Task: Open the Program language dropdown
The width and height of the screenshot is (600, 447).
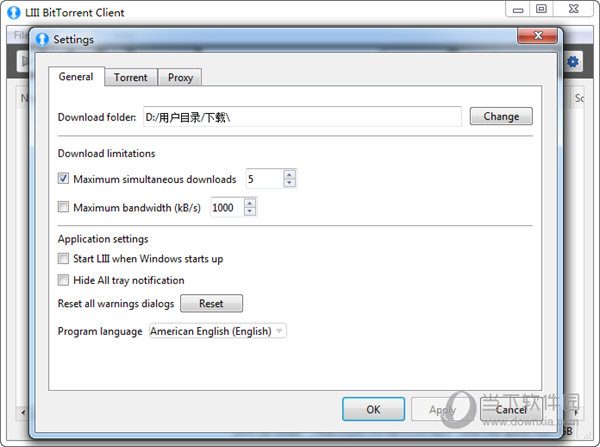Action: click(218, 331)
